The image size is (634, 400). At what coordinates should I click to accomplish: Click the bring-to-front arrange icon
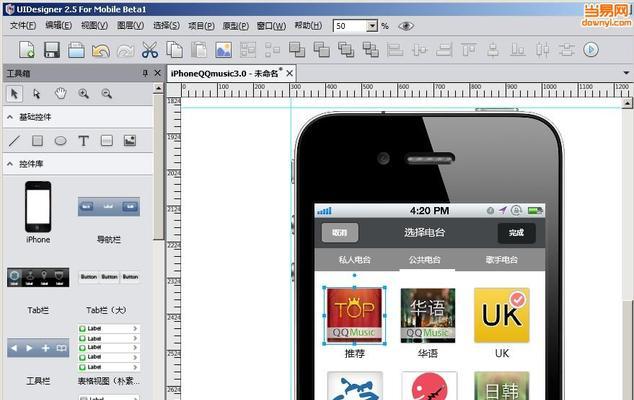coord(297,50)
